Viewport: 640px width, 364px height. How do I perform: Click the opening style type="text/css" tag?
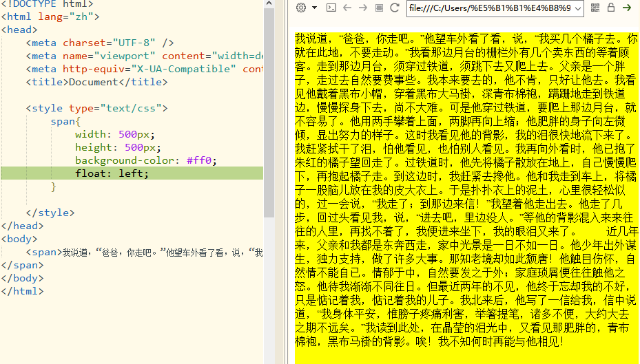click(x=96, y=108)
